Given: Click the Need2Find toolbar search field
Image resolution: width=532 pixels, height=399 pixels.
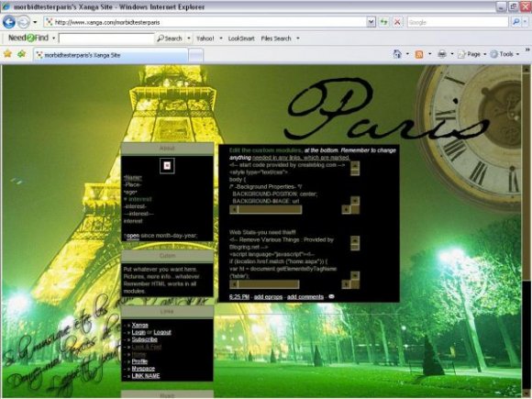Looking at the screenshot, I should click(x=106, y=38).
